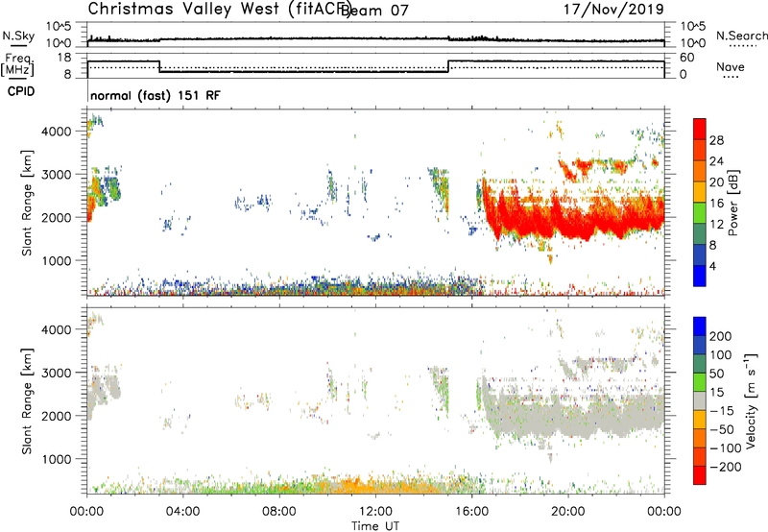Click the 'Nave' legend label

pyautogui.click(x=730, y=66)
